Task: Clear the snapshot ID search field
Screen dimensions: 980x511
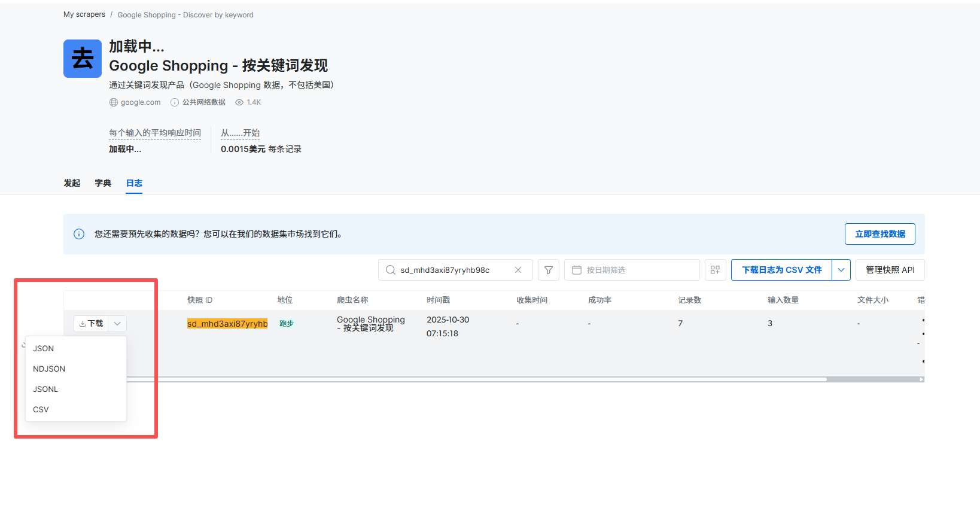Action: pos(518,270)
